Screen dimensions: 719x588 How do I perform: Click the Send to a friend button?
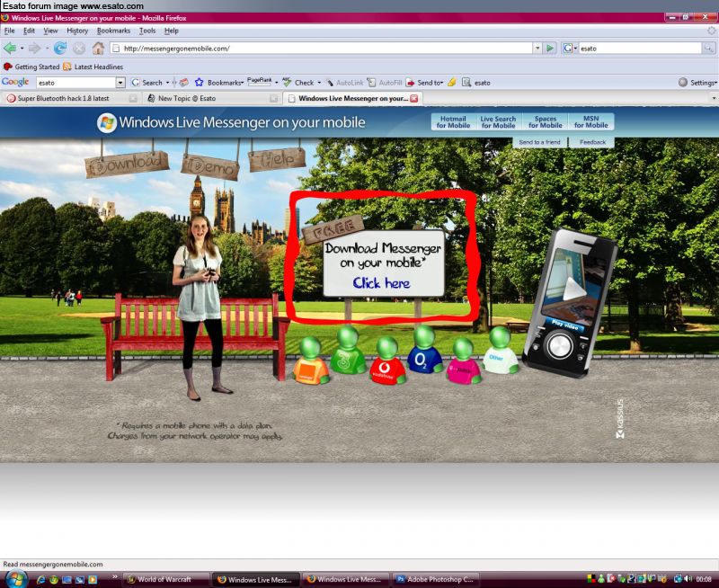(540, 142)
